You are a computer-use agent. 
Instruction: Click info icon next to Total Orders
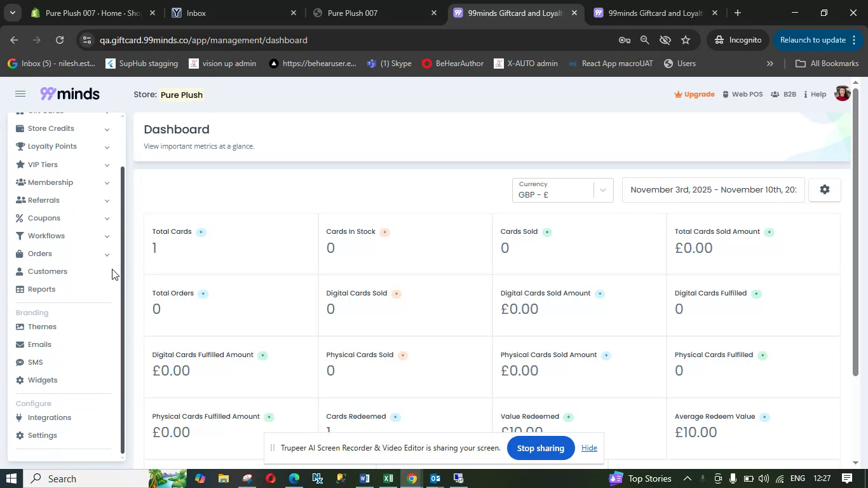pos(203,294)
